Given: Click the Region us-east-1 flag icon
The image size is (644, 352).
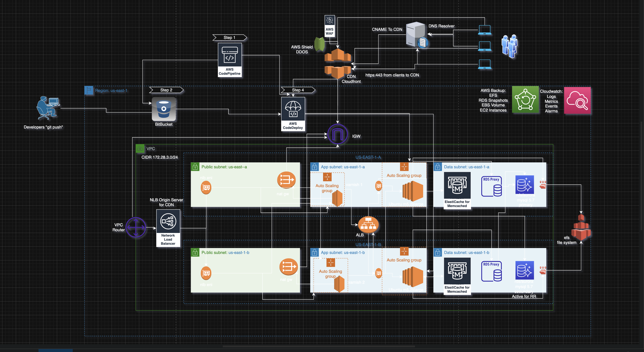Looking at the screenshot, I should pos(89,90).
